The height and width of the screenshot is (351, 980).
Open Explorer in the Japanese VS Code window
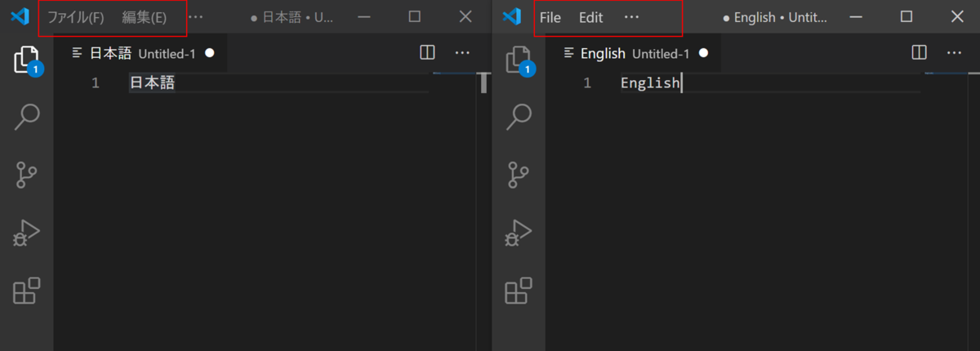pyautogui.click(x=27, y=61)
